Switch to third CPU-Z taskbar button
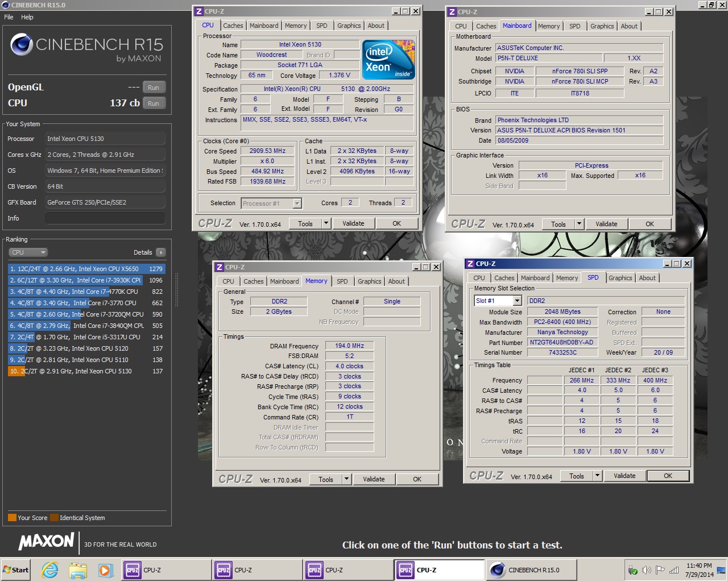The image size is (728, 582). 348,570
